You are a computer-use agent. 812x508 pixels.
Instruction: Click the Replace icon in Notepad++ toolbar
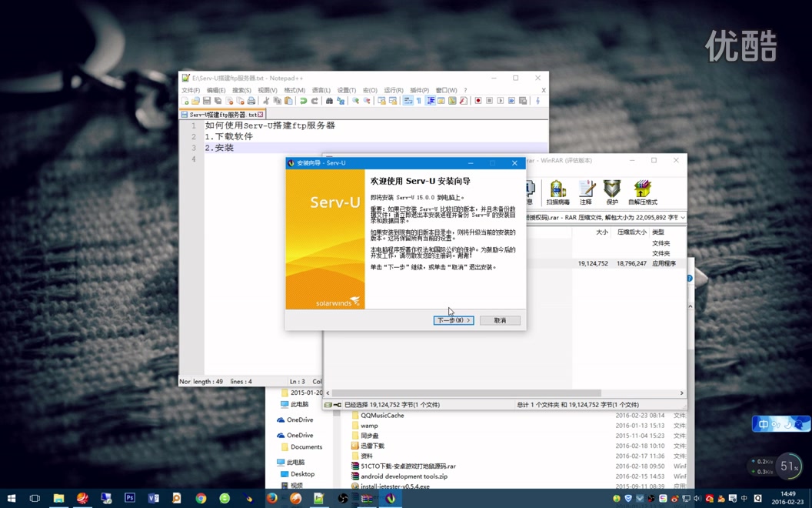[x=341, y=101]
